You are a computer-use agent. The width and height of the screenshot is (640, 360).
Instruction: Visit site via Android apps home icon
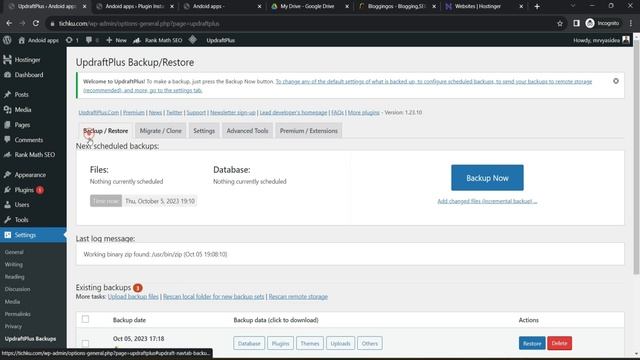coord(38,40)
